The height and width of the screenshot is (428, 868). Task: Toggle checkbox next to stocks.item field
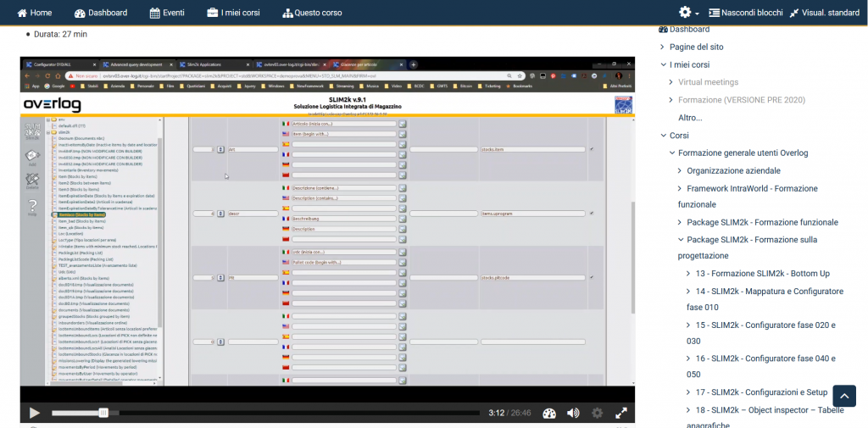click(592, 149)
